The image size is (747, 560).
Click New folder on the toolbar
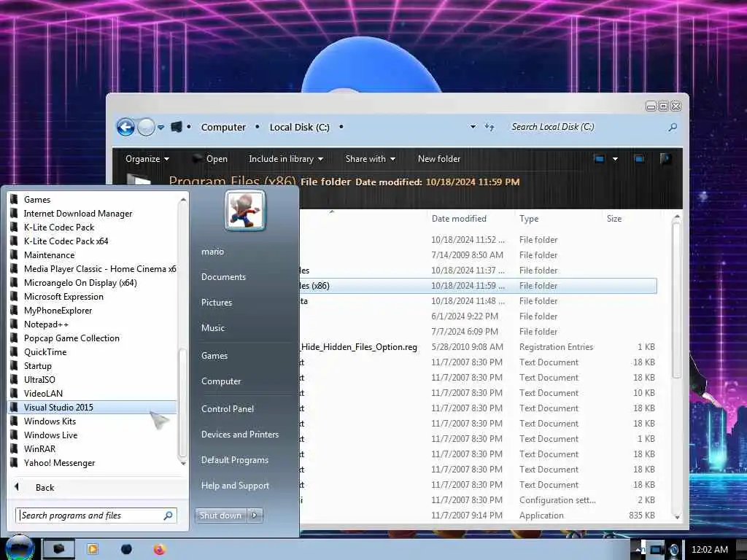point(438,158)
